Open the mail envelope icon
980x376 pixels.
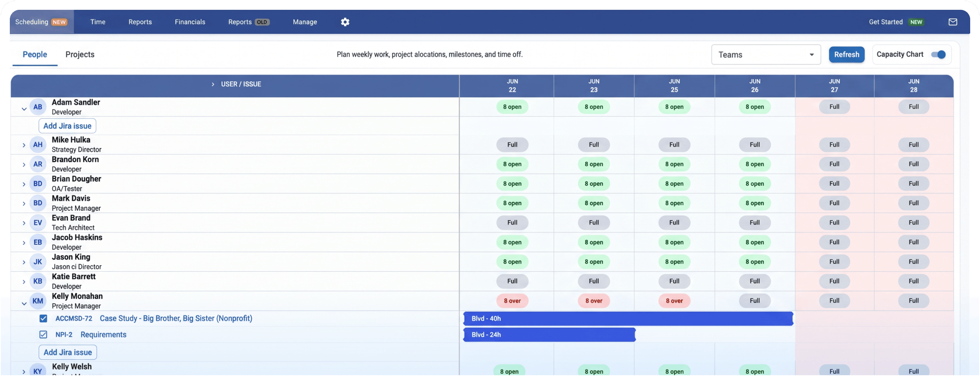(953, 22)
